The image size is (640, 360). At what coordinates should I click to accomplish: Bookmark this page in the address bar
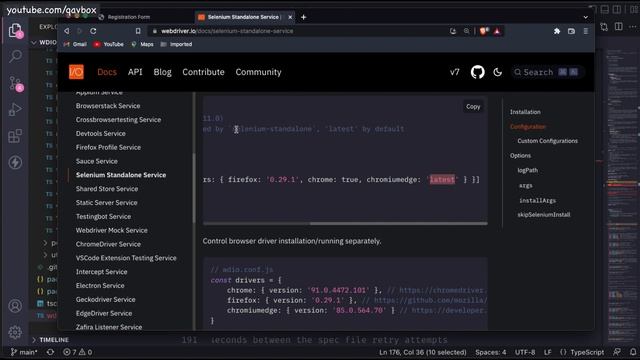[138, 31]
